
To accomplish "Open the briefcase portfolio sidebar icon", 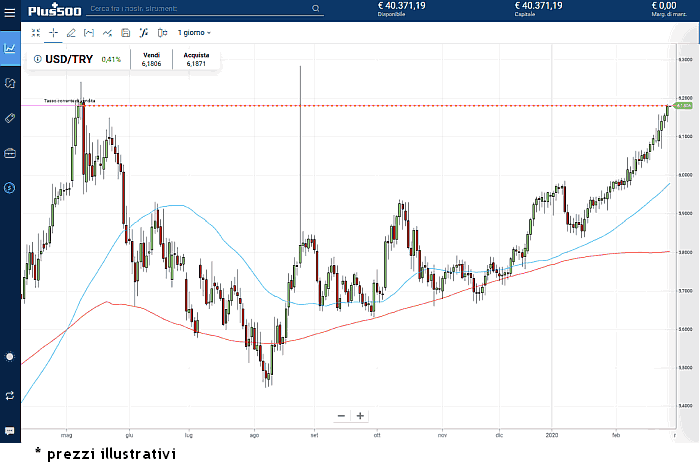I will pos(10,153).
